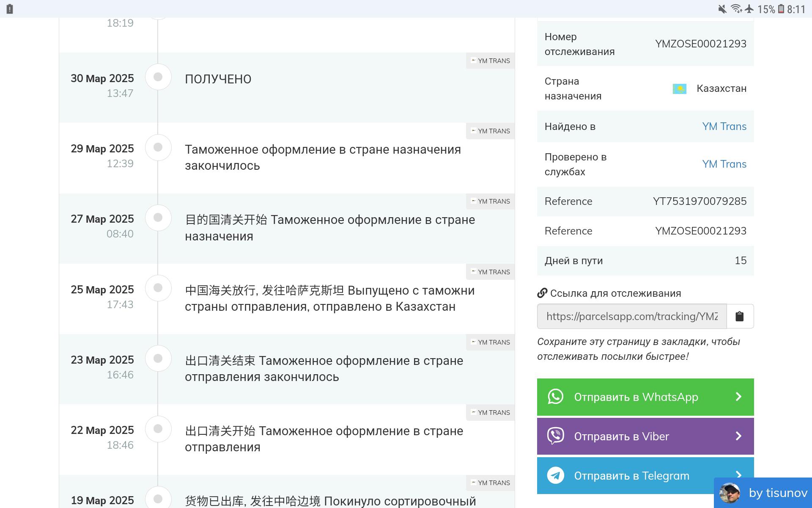812x508 pixels.
Task: Tap the Telegram paper plane icon
Action: pyautogui.click(x=555, y=475)
